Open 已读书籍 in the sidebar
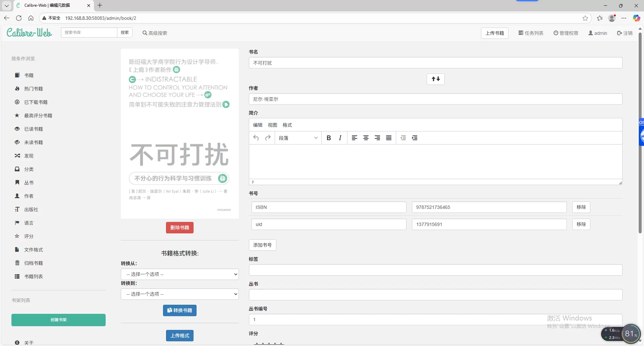 click(x=33, y=129)
